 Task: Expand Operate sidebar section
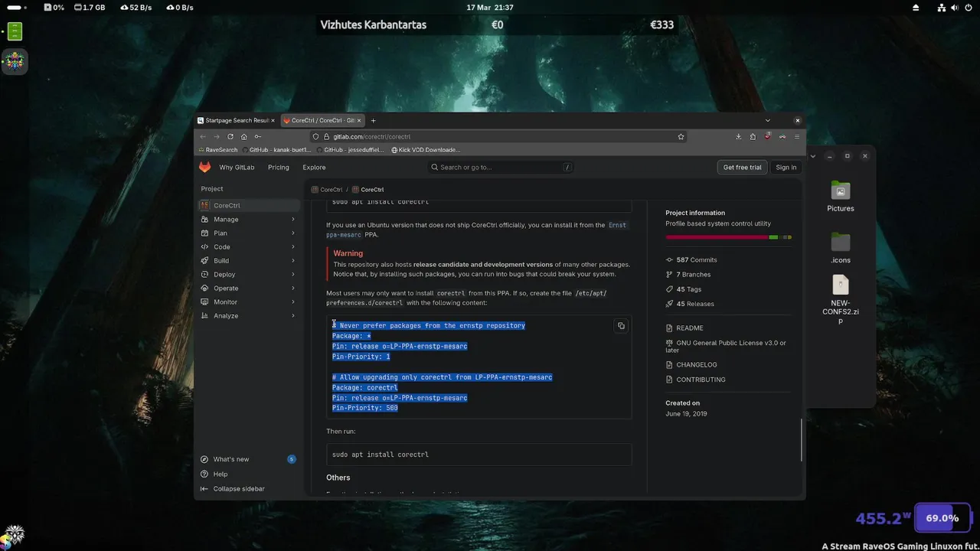pyautogui.click(x=249, y=289)
